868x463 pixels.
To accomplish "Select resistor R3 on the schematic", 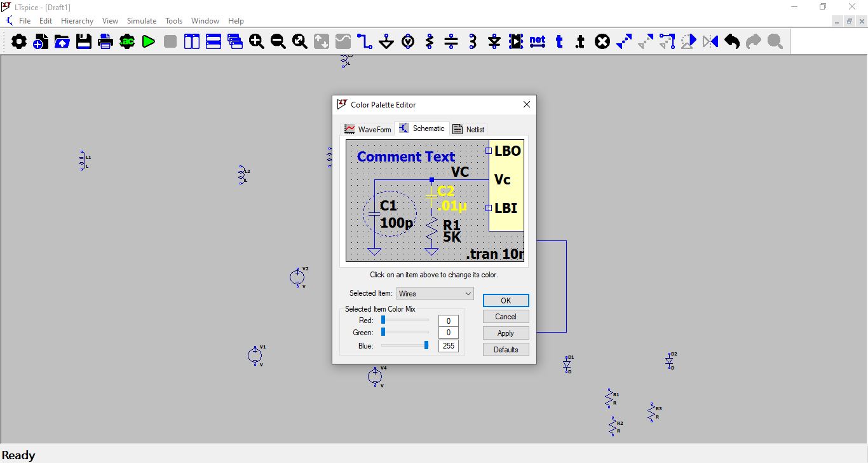I will [x=652, y=412].
